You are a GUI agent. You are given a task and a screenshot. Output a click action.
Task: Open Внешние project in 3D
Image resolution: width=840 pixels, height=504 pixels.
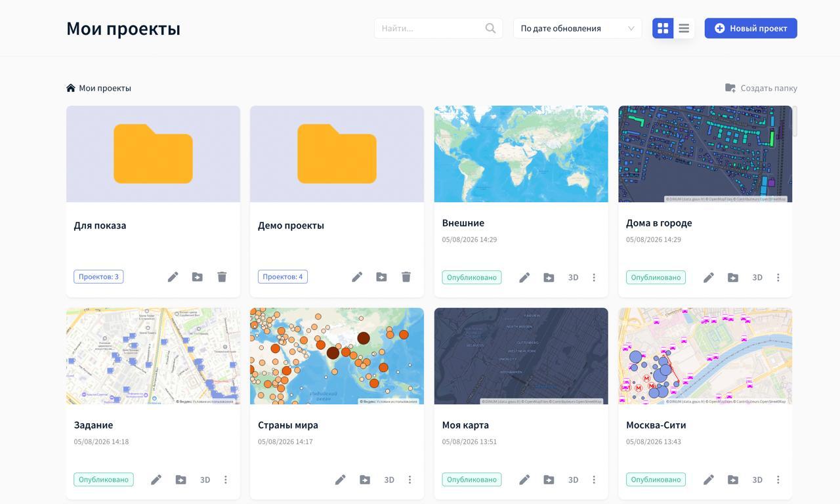point(573,278)
